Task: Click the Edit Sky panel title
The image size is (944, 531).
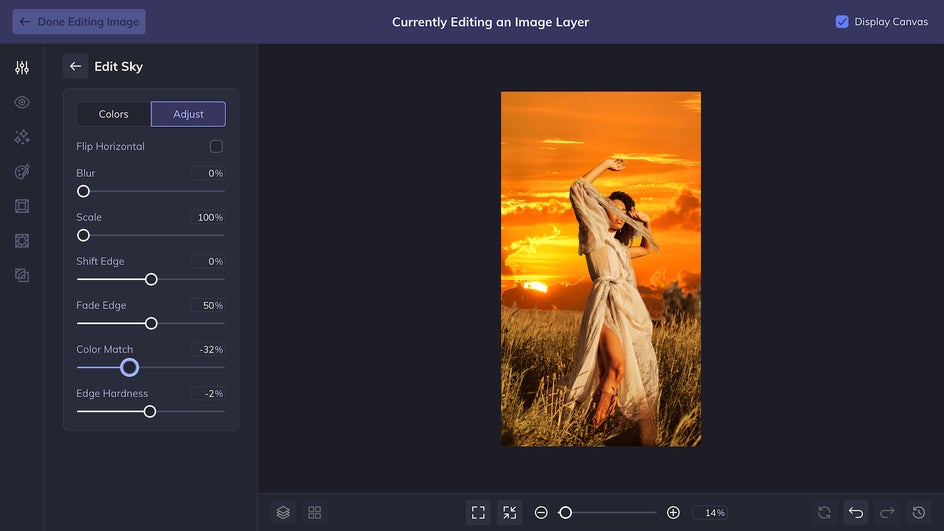Action: [x=119, y=66]
